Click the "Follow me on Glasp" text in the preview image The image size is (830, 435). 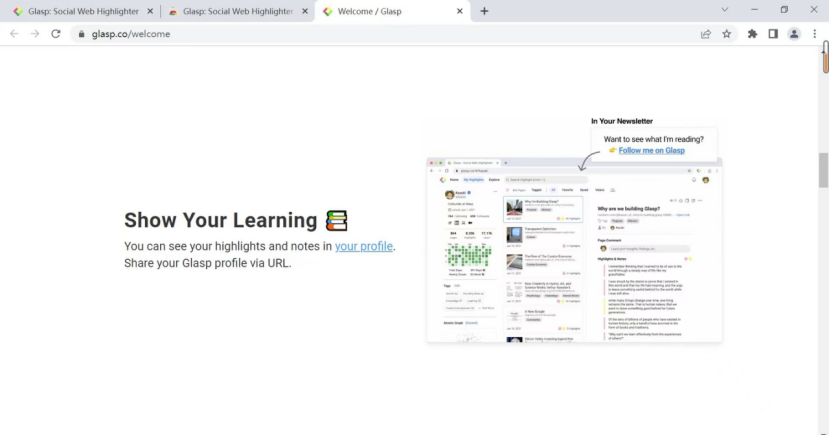pyautogui.click(x=652, y=150)
